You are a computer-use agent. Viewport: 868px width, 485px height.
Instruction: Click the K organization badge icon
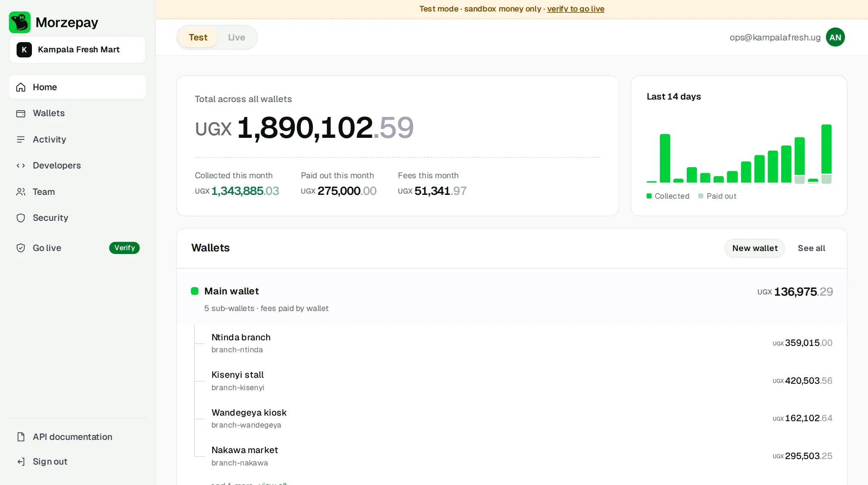click(24, 50)
